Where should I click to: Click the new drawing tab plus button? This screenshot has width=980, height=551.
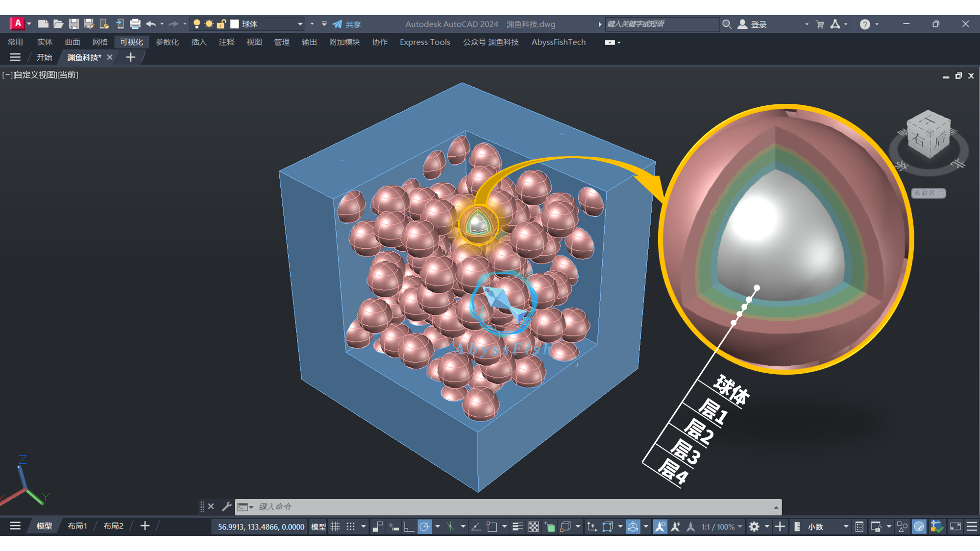(130, 57)
